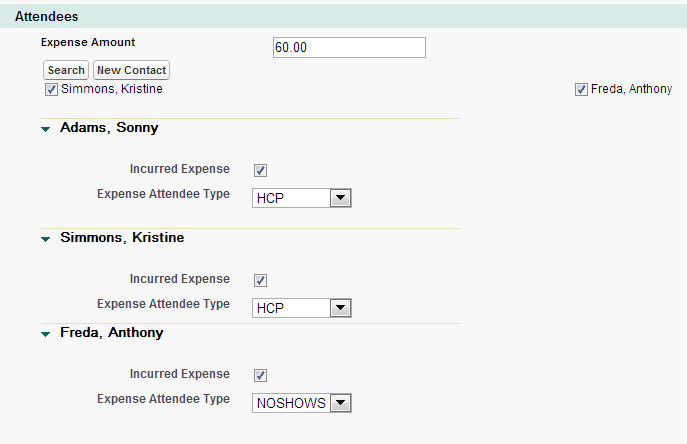Click the Simmons, Kristine section heading
The height and width of the screenshot is (444, 687).
pyautogui.click(x=122, y=238)
